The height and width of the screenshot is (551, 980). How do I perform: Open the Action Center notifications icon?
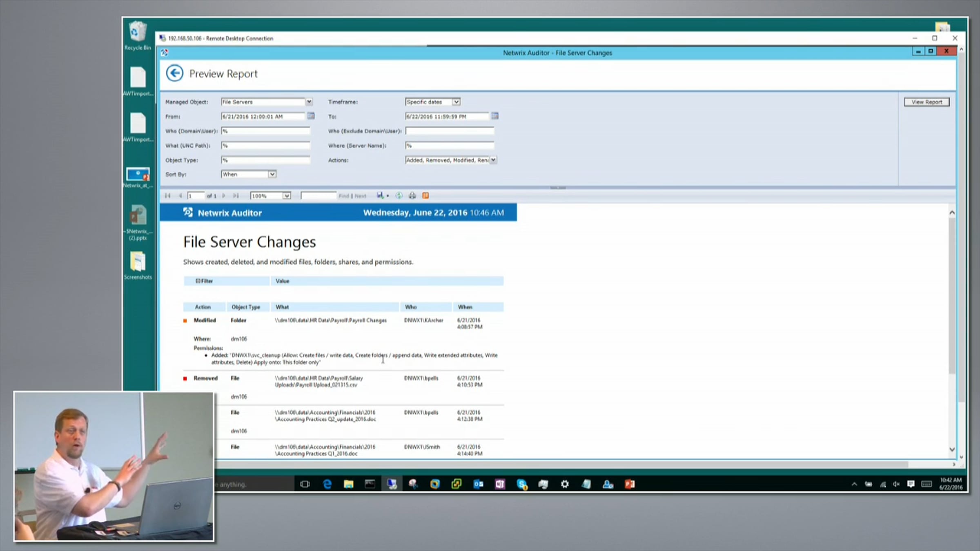pos(911,484)
